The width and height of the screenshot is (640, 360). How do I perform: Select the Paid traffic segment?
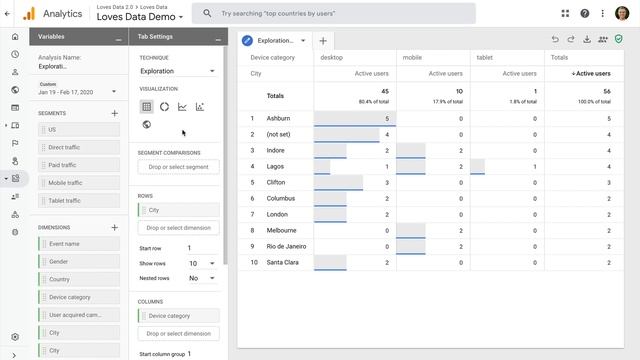pyautogui.click(x=79, y=165)
